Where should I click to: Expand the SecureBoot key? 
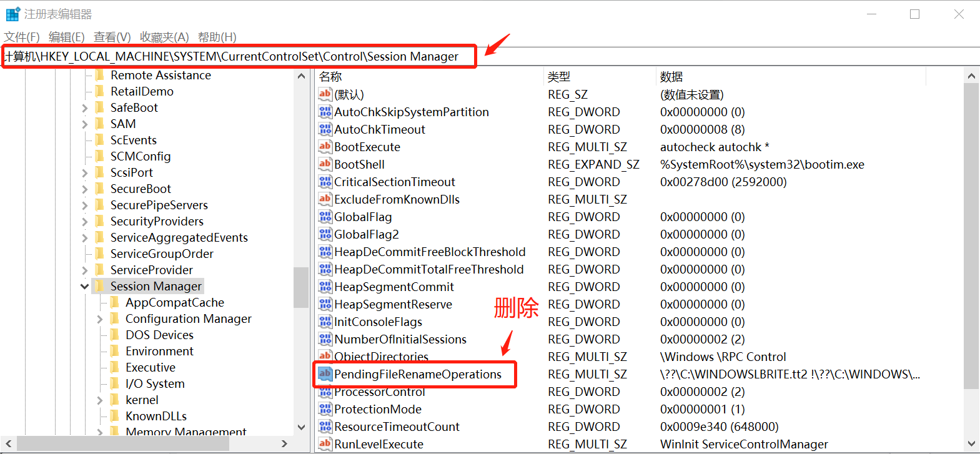pyautogui.click(x=84, y=189)
